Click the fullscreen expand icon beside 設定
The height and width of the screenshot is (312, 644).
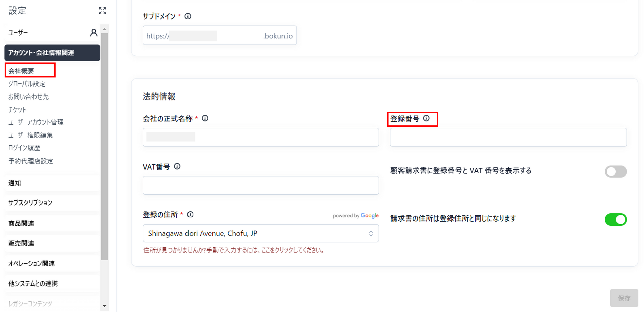(102, 11)
